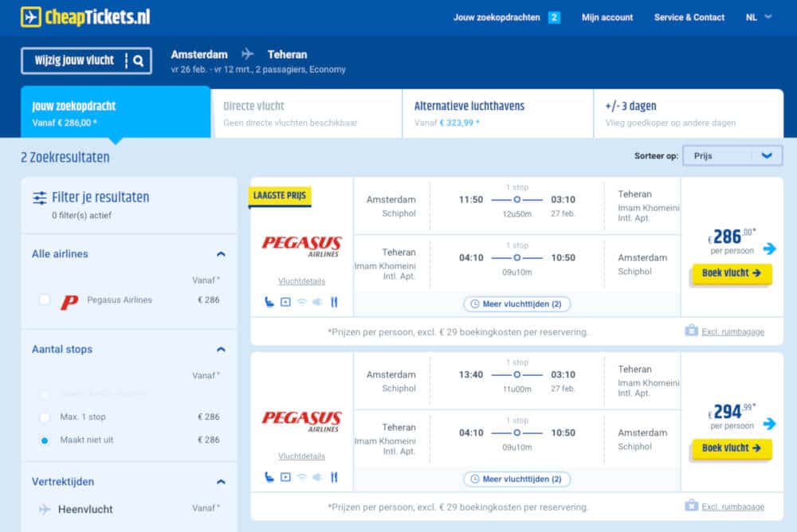Expand Meer vluchttijden (2) for €286 flight
The height and width of the screenshot is (532, 797).
(517, 304)
